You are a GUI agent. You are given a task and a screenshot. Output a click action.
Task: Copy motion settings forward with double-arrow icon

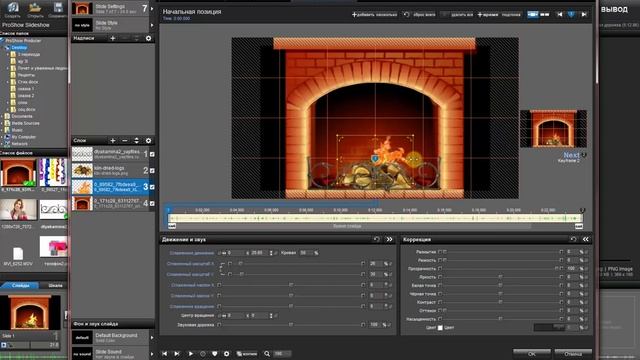pos(389,239)
